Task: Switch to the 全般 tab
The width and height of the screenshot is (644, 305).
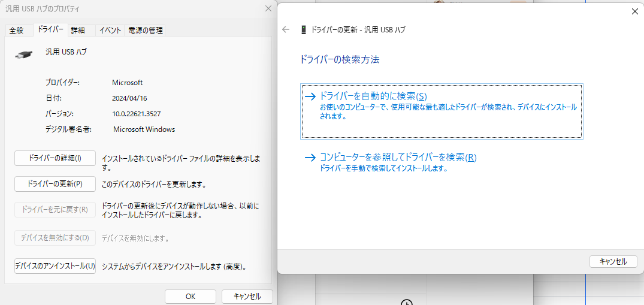Action: tap(16, 30)
